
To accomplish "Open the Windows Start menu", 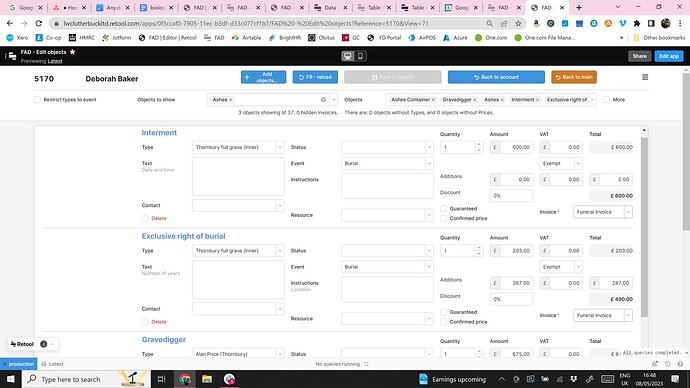I will click(x=10, y=379).
